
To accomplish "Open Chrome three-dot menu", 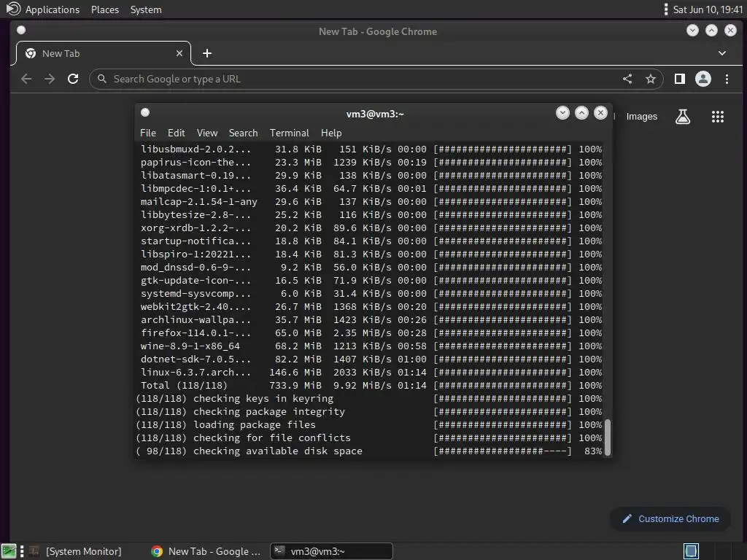I will pyautogui.click(x=727, y=79).
